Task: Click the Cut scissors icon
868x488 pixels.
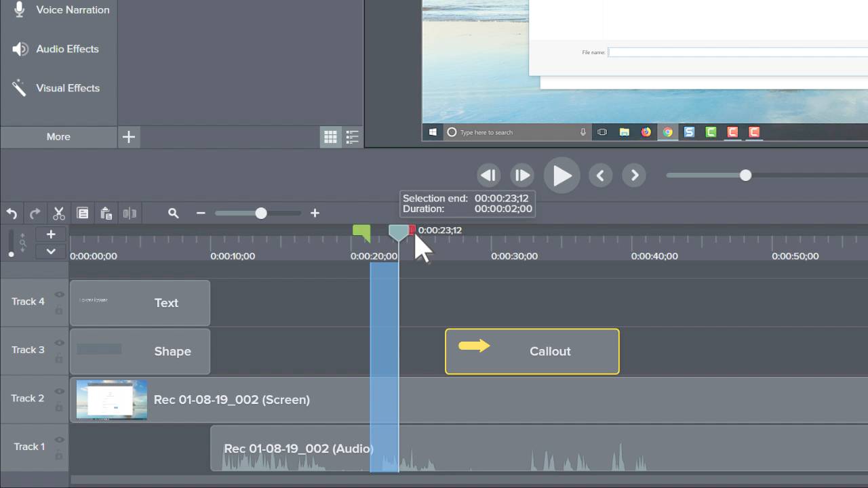Action: click(x=59, y=213)
